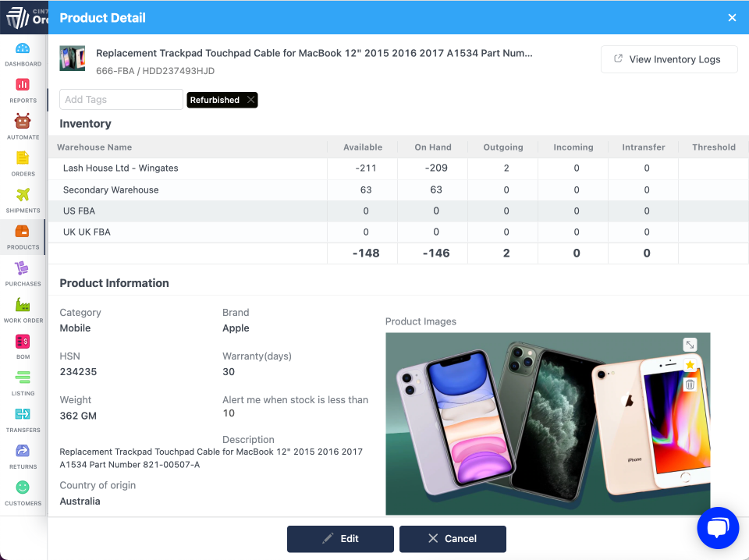Open Dashboard from the sidebar
The width and height of the screenshot is (749, 560).
coord(23,54)
